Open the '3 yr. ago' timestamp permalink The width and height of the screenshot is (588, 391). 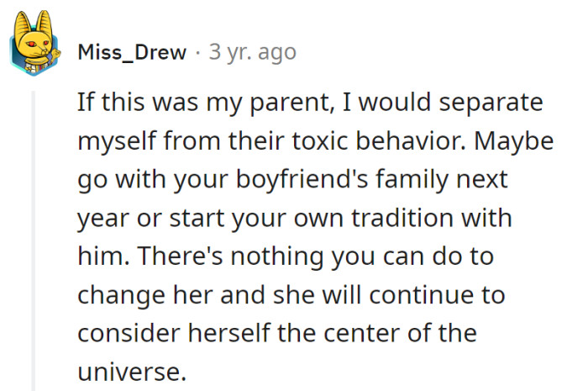(x=252, y=52)
